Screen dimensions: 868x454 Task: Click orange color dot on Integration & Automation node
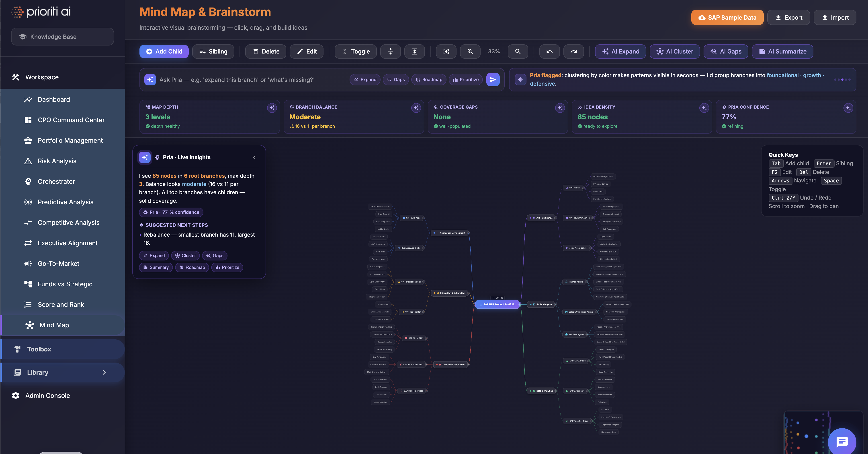(434, 293)
